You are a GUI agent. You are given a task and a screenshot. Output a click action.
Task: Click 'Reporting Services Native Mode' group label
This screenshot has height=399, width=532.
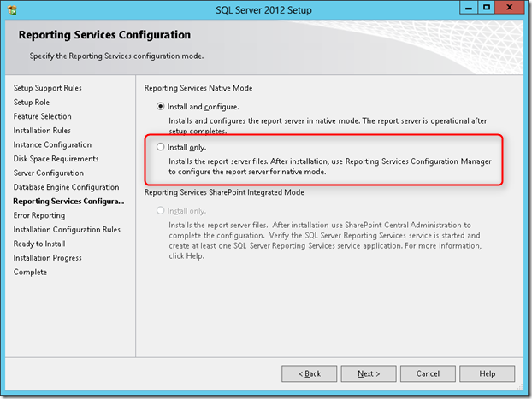pyautogui.click(x=198, y=88)
